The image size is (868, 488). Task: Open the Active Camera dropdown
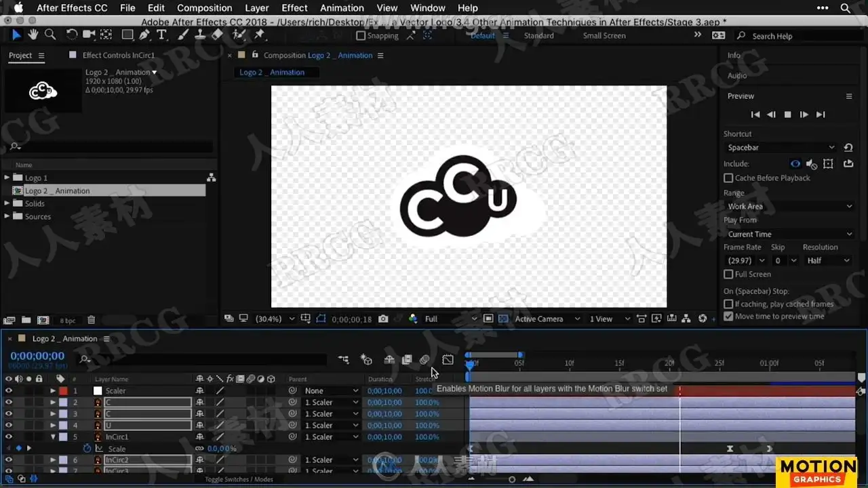547,319
